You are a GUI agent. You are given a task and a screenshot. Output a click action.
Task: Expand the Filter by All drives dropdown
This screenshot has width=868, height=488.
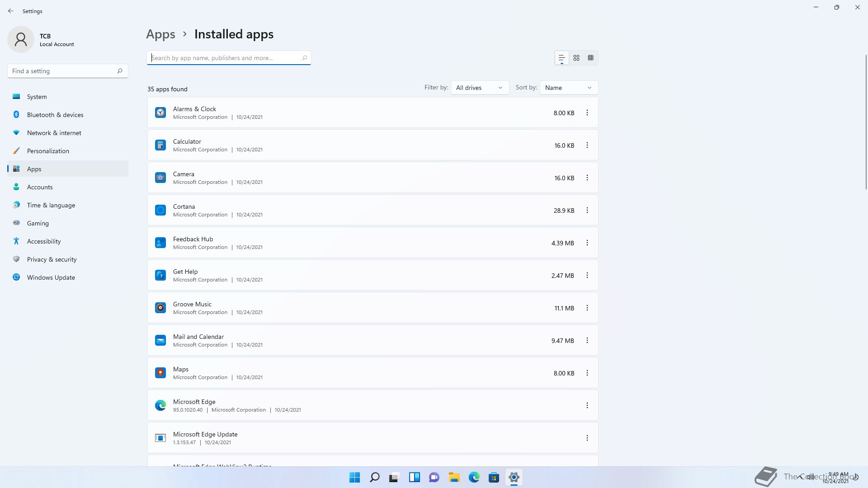[480, 88]
